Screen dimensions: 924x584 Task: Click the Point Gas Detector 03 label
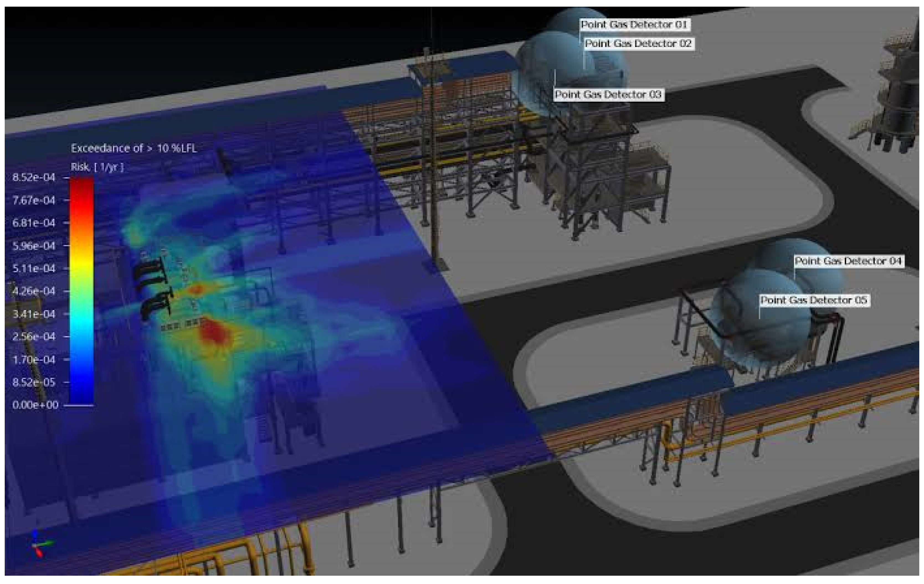click(608, 94)
